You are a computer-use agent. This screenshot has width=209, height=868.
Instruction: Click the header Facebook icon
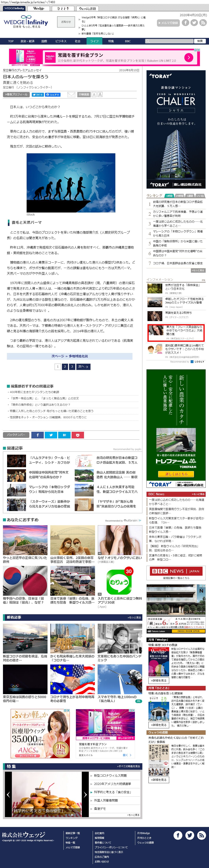pyautogui.click(x=186, y=22)
